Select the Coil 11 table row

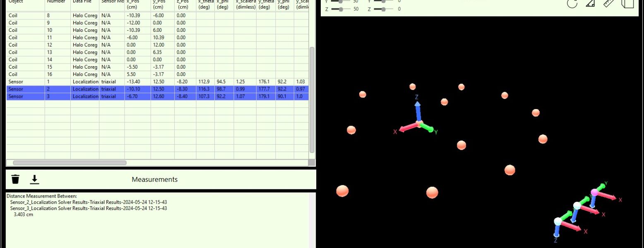coord(157,38)
